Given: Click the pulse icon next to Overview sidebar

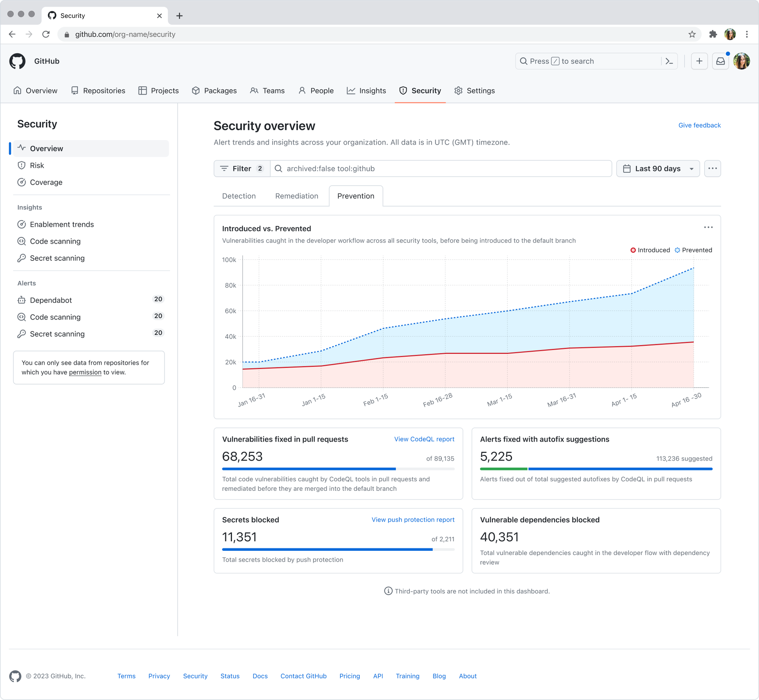Looking at the screenshot, I should [x=22, y=148].
